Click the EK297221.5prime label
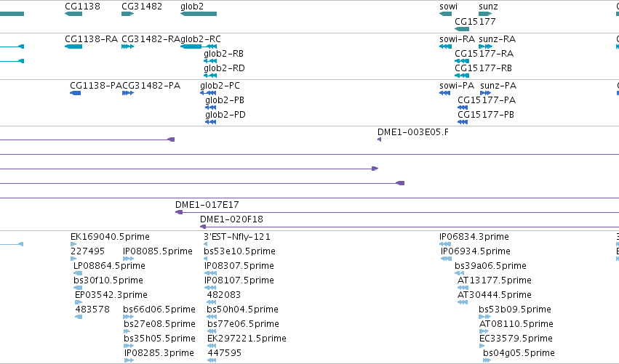 [x=247, y=339]
